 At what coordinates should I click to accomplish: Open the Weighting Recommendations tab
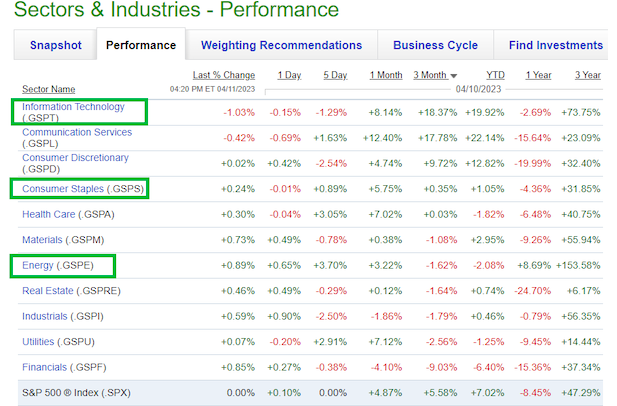tap(281, 45)
